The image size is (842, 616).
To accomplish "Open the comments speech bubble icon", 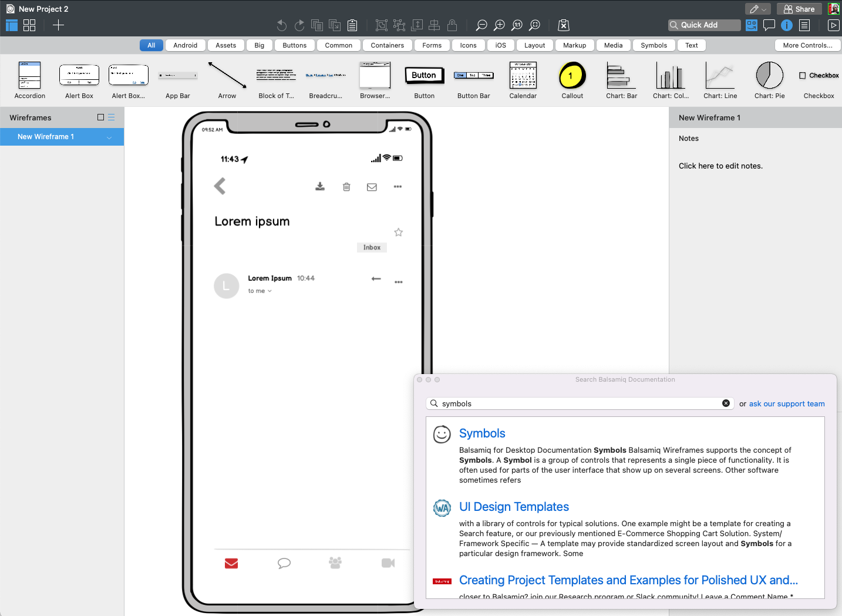I will pos(769,25).
